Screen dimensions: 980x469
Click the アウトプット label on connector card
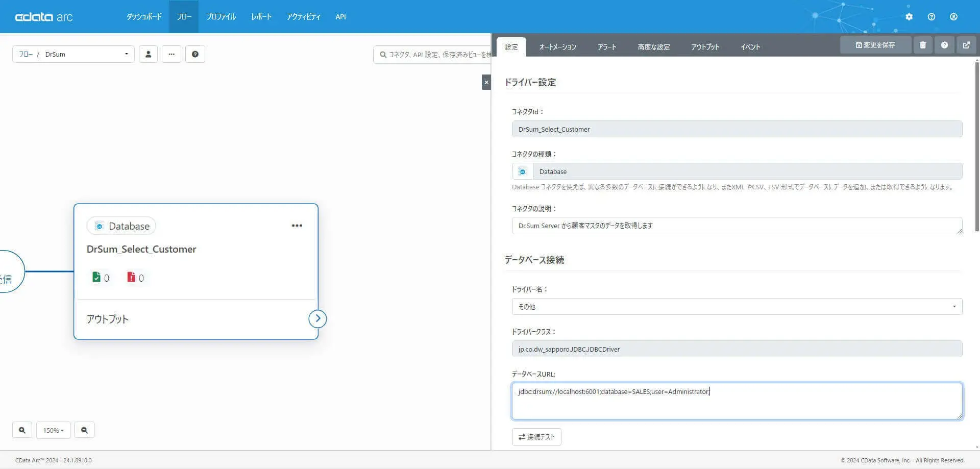[x=108, y=319]
